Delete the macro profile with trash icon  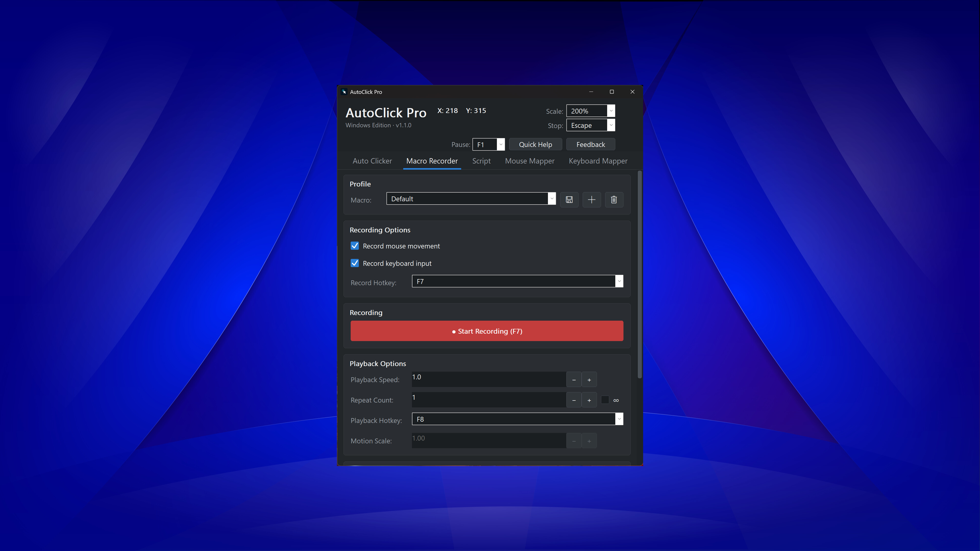pyautogui.click(x=614, y=200)
